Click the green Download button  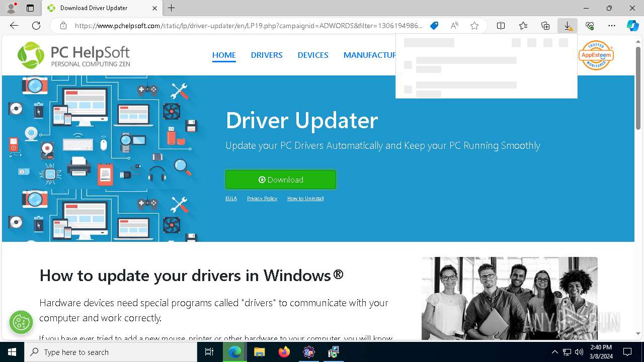[281, 179]
